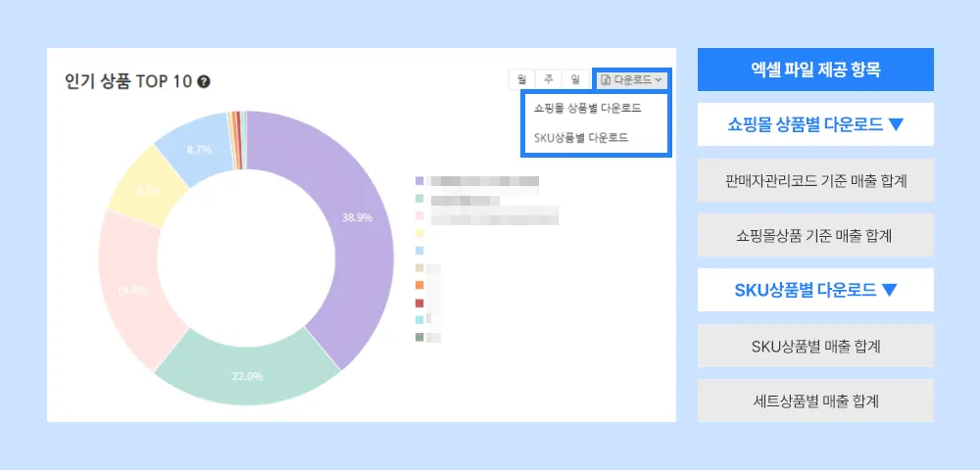Expand the 쇼핑몰 상품별 다운로드 ▼ heading
Image resolution: width=980 pixels, height=470 pixels.
coord(815,124)
